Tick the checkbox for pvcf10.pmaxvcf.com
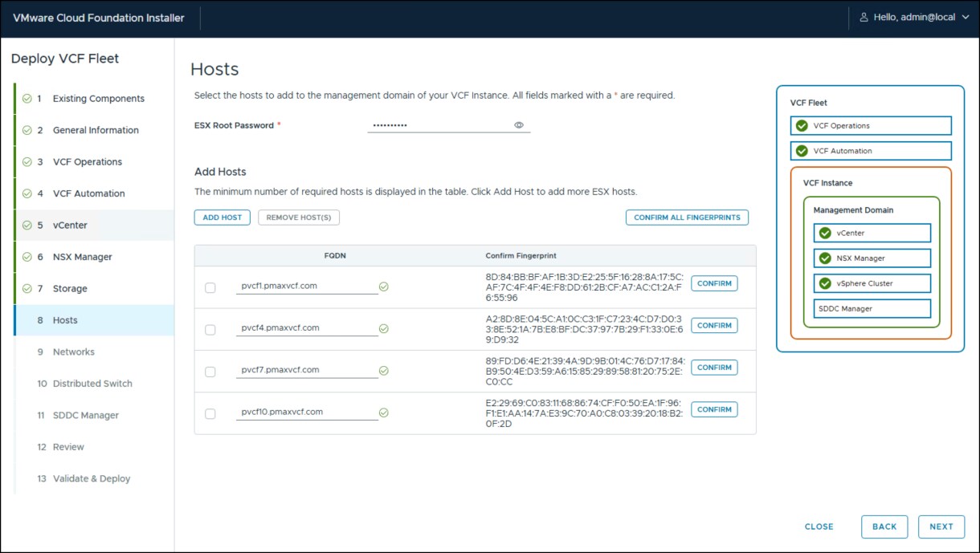This screenshot has height=553, width=980. point(210,414)
